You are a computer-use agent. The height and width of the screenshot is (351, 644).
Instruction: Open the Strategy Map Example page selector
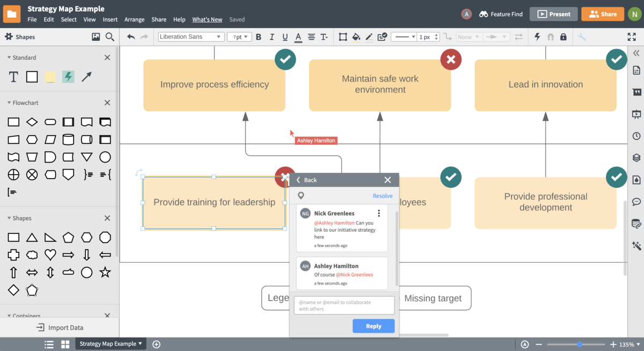[x=110, y=344]
